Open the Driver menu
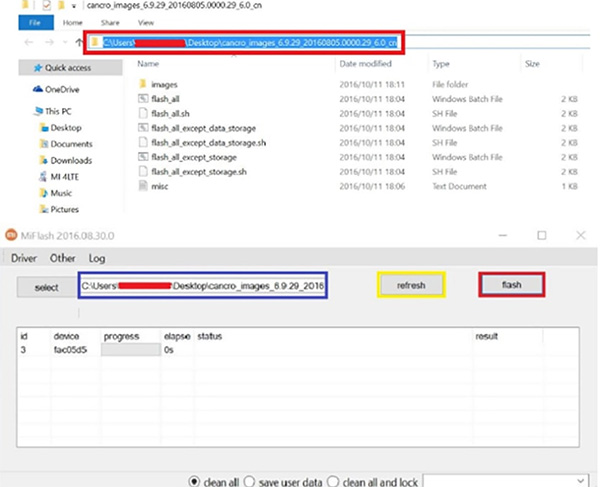Viewport: 600px width, 487px height. pos(24,258)
